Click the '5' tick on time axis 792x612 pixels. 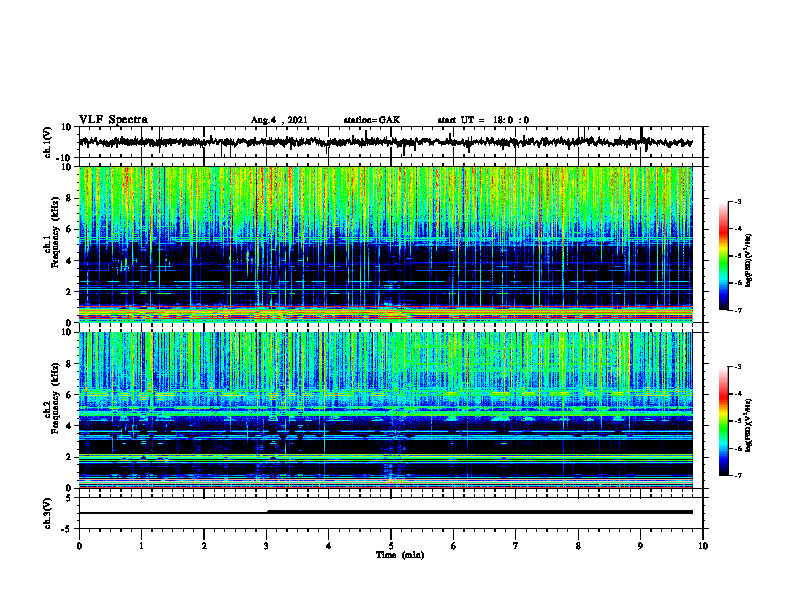[391, 546]
